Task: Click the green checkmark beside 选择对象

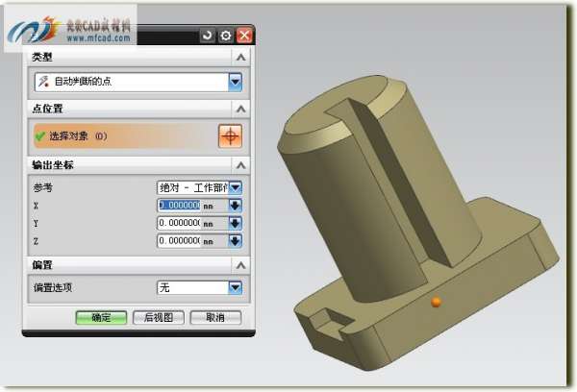Action: tap(39, 136)
